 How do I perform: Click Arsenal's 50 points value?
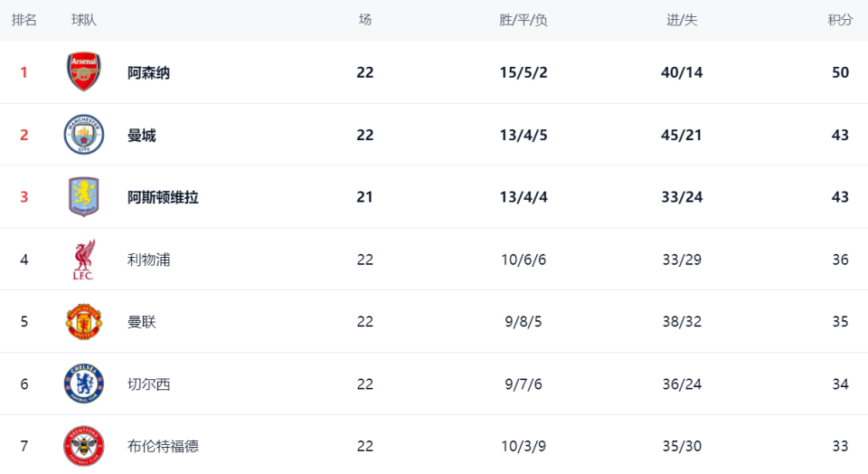tap(840, 72)
